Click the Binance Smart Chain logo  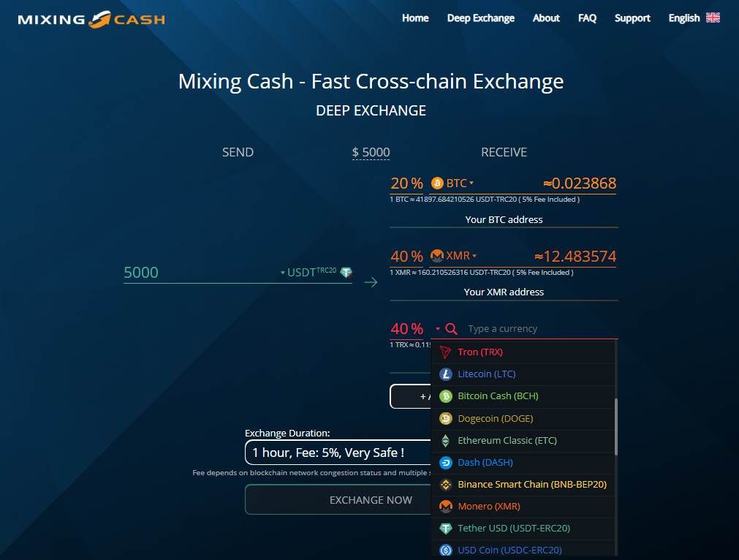click(x=445, y=485)
